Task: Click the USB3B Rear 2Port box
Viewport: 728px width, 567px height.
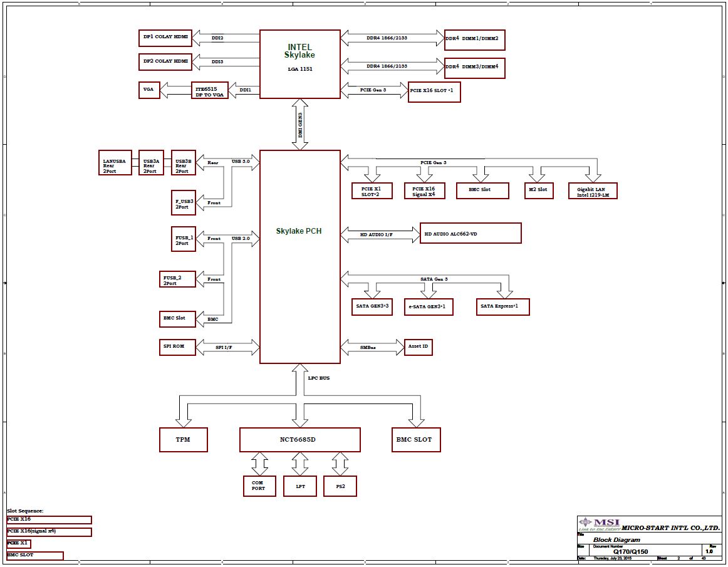Action: 184,162
